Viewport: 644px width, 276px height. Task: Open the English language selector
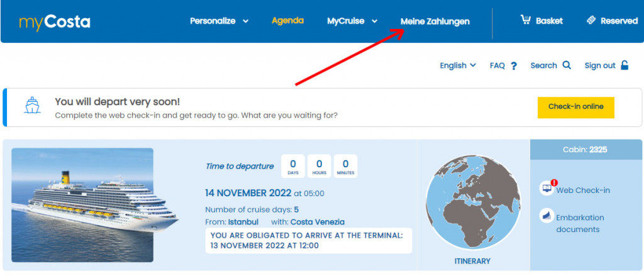pyautogui.click(x=457, y=65)
